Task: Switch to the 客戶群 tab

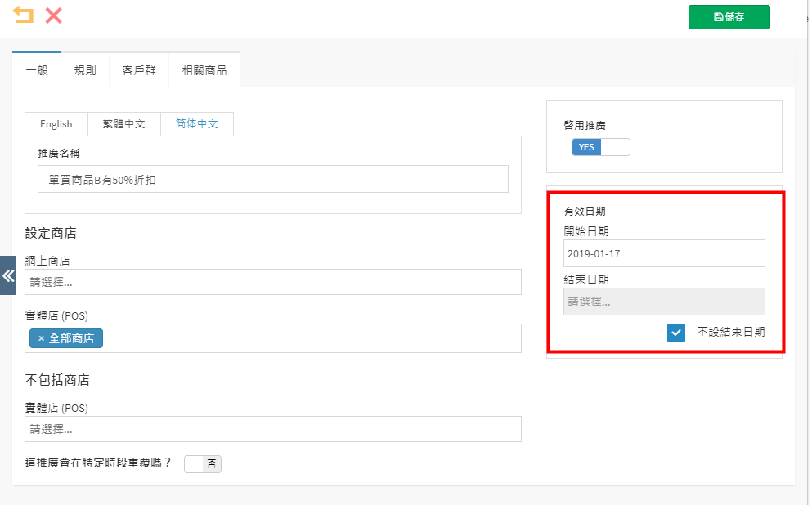Action: (x=139, y=69)
